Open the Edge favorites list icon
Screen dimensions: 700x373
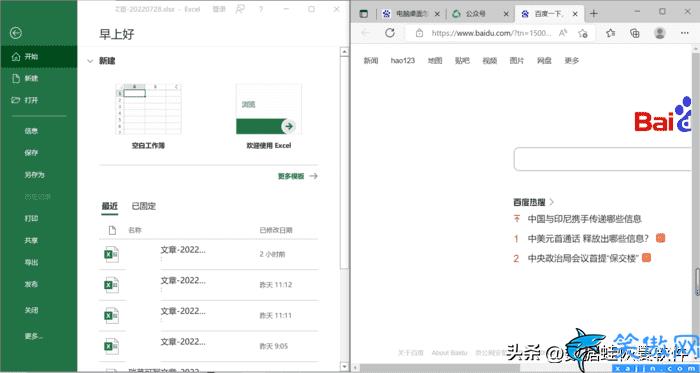[x=611, y=33]
